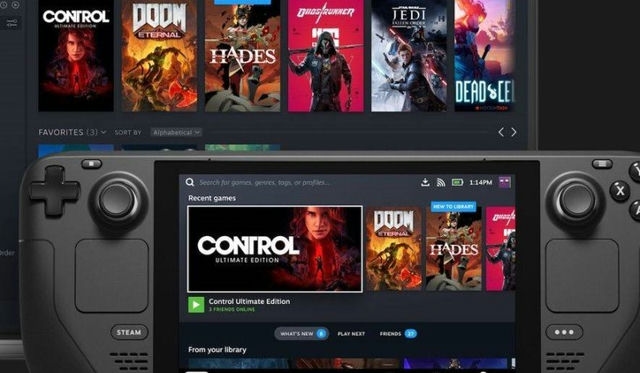Click the 1:14PM clock text

(480, 182)
